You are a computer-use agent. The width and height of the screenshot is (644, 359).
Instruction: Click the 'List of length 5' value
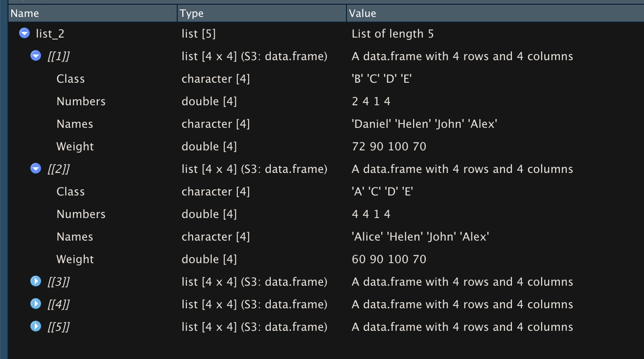click(x=393, y=34)
